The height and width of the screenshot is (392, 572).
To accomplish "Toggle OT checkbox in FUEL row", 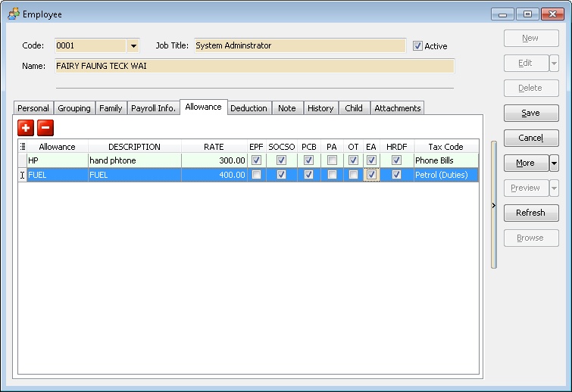I will click(x=353, y=175).
